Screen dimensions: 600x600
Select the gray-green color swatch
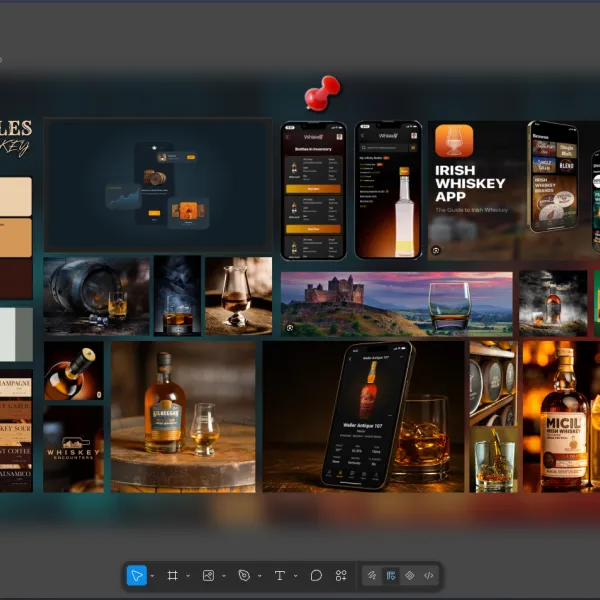[x=24, y=334]
